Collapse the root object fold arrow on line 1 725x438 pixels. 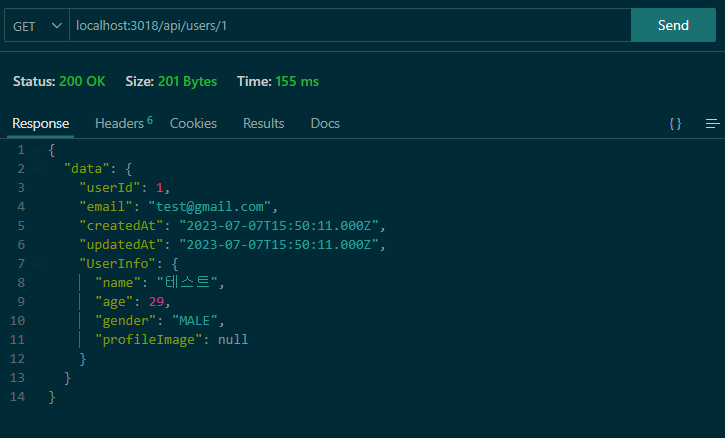click(x=37, y=150)
